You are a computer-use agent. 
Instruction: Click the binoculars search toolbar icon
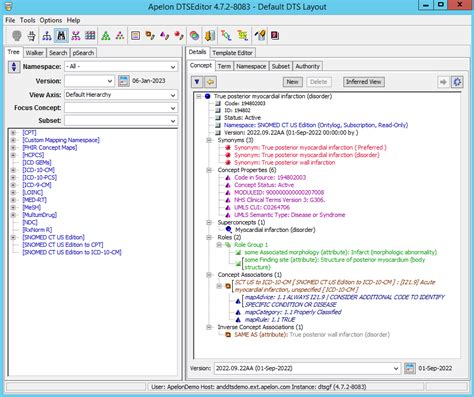(61, 35)
